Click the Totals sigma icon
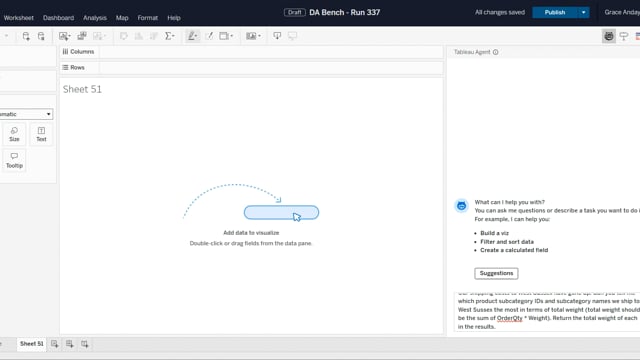Viewport: 640px width, 360px height. coord(168,36)
